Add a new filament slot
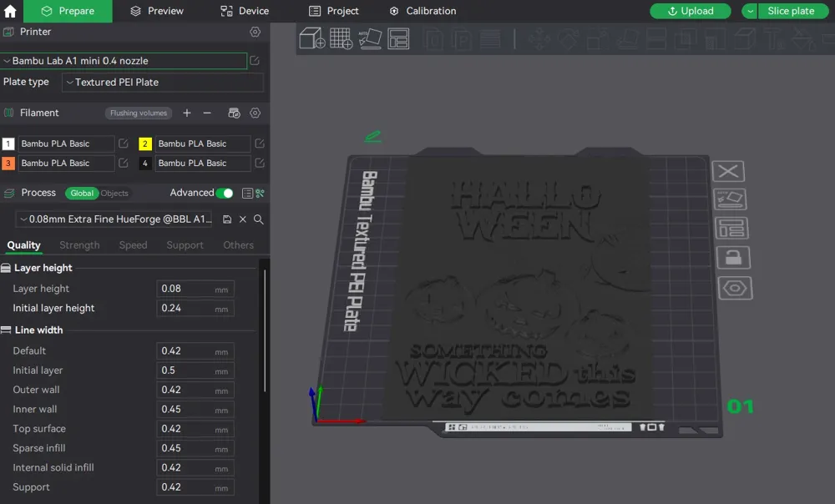The image size is (835, 504). click(187, 113)
